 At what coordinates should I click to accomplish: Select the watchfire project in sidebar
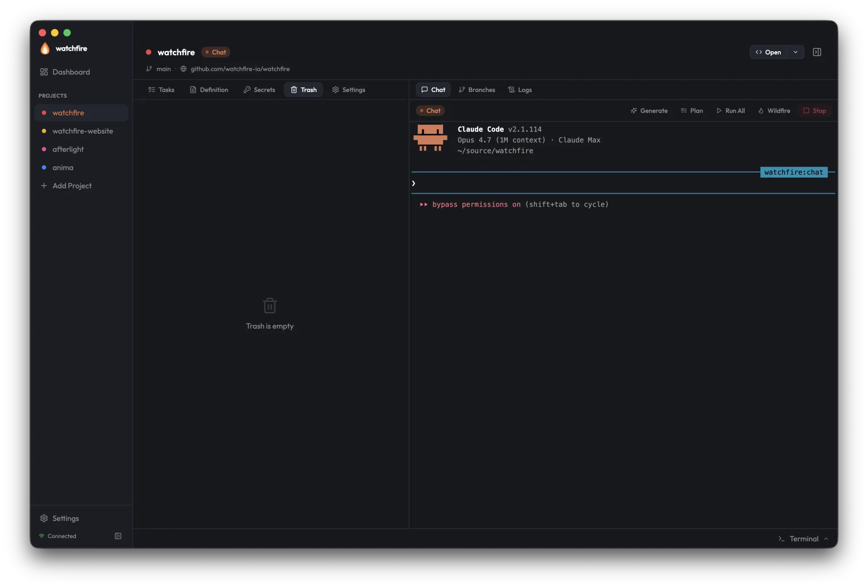81,113
